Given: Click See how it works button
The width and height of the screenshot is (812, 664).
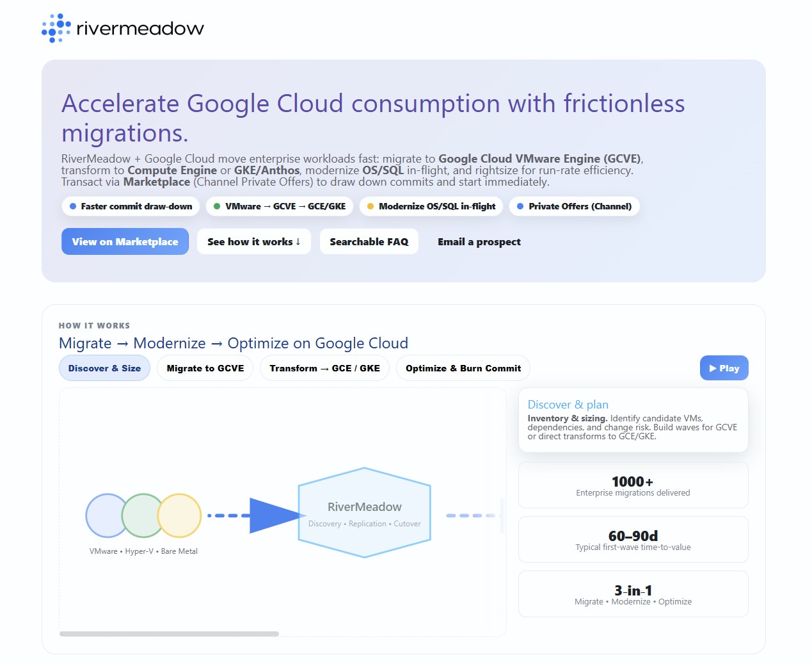Looking at the screenshot, I should 254,241.
